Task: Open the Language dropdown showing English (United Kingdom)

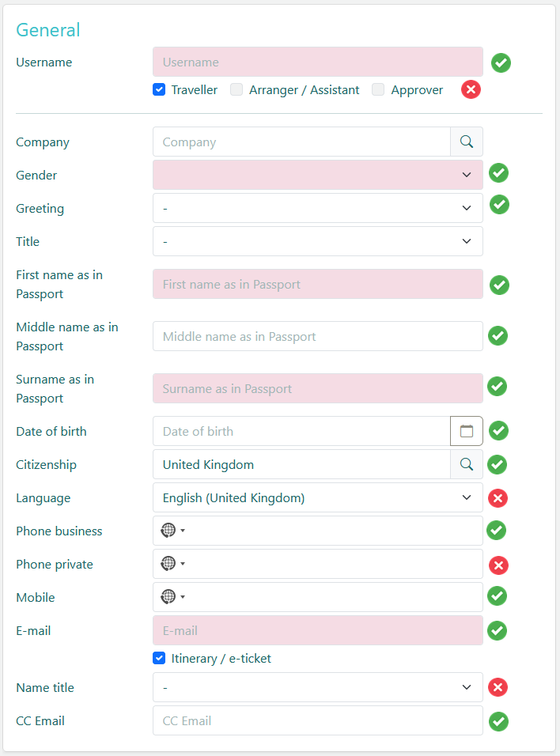Action: pyautogui.click(x=317, y=498)
